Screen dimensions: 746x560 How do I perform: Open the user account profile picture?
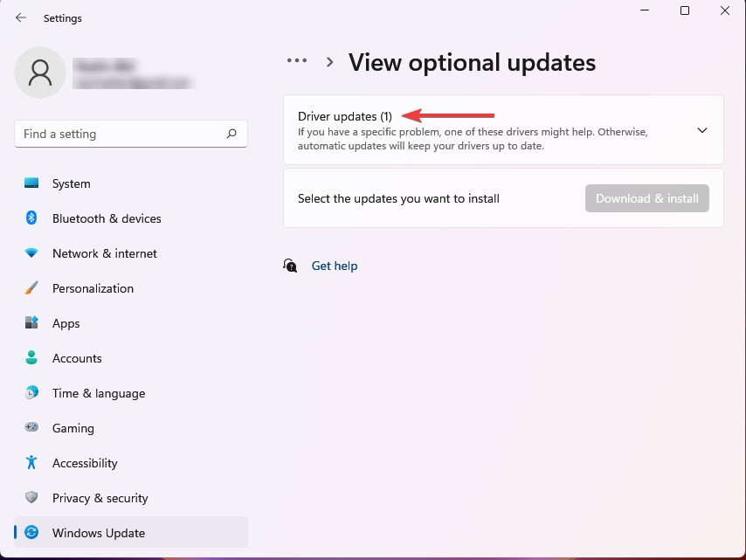pos(39,73)
